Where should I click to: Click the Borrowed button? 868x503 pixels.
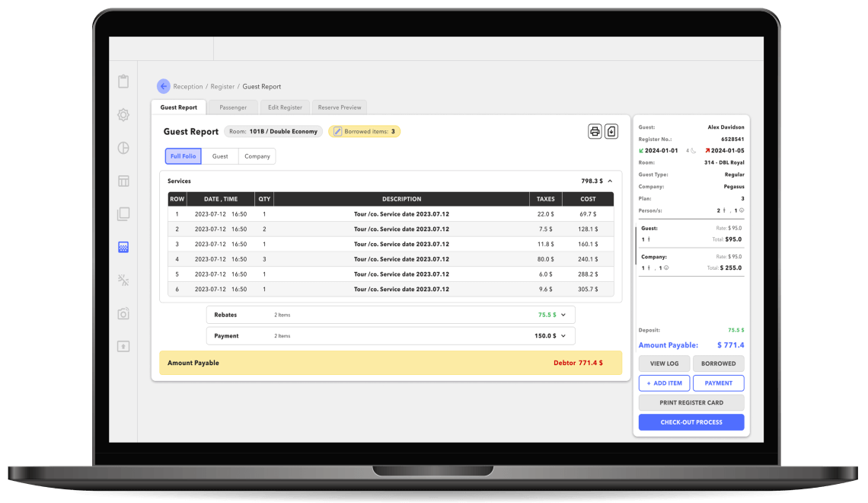coord(719,364)
